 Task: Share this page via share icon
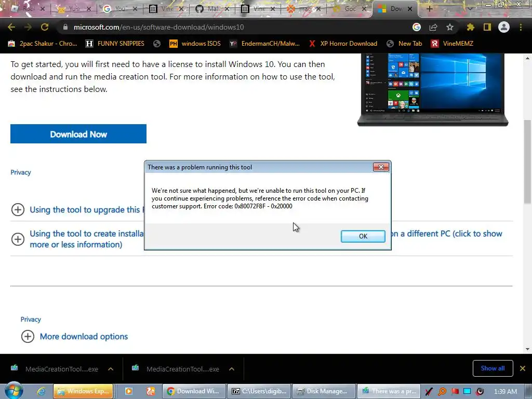pos(433,27)
